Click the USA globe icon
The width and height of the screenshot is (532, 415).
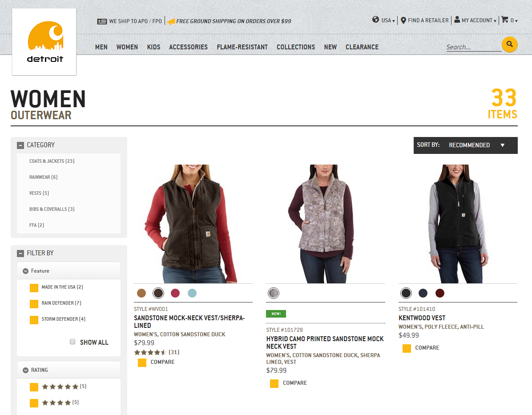[376, 20]
